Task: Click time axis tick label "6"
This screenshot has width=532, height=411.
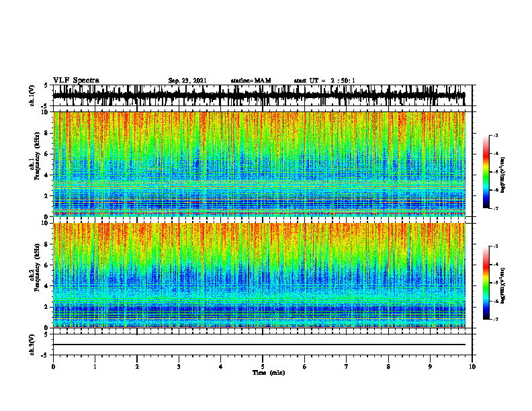Action: tap(305, 367)
